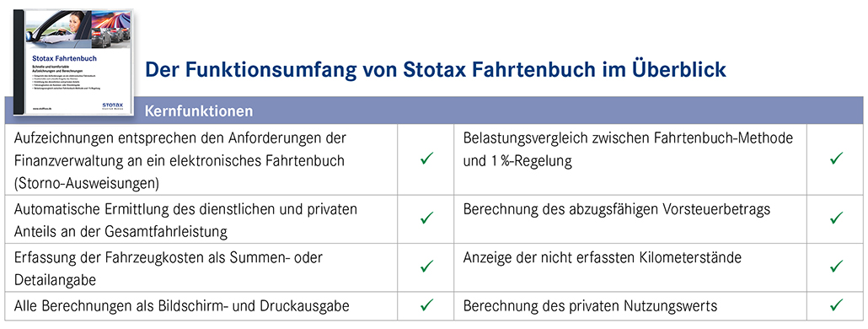Click checkmark for nicht erfassten Kilometerstände
The image size is (868, 329).
(836, 267)
